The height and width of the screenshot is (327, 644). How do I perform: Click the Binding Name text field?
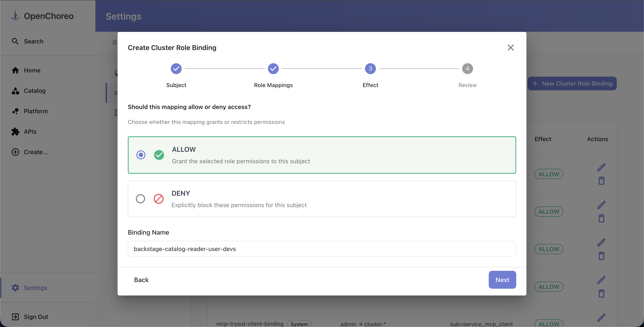click(322, 249)
